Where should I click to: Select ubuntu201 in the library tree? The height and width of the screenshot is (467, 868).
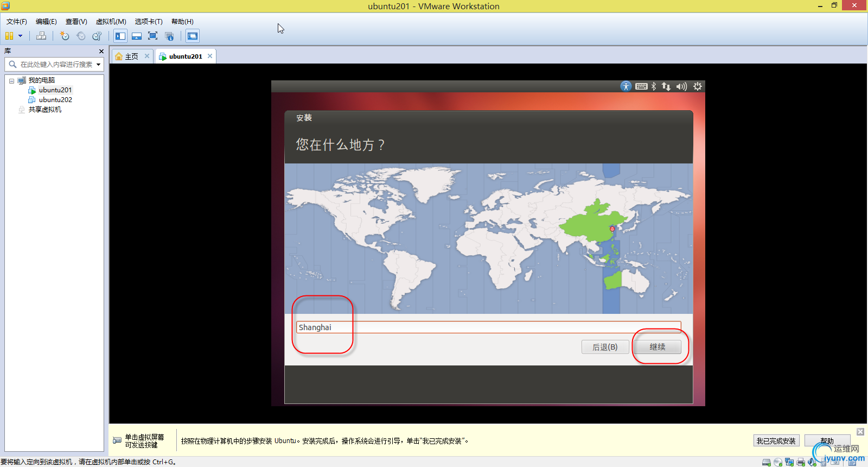[x=55, y=90]
